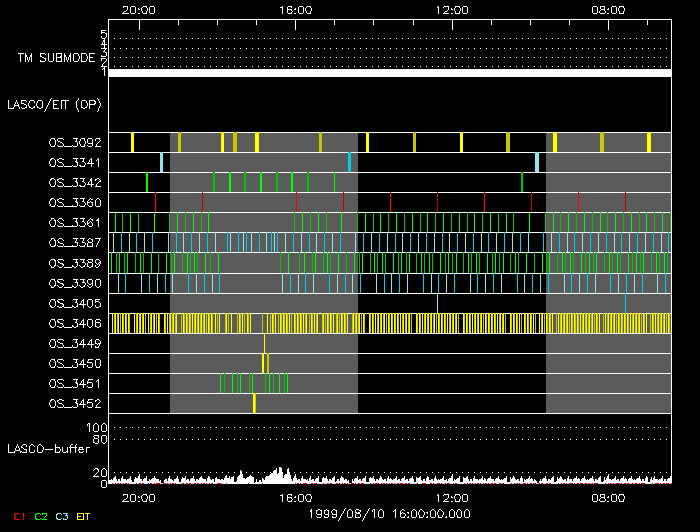Click the C1 red legend label
Image resolution: width=700 pixels, height=532 pixels.
pos(15,516)
